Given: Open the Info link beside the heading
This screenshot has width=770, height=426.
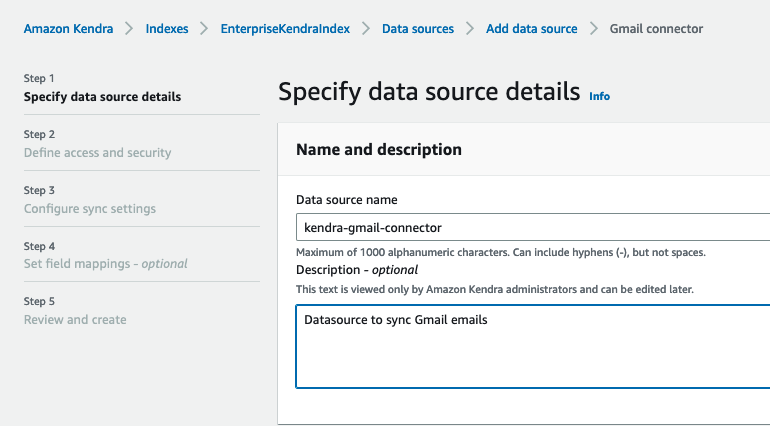Looking at the screenshot, I should point(599,97).
